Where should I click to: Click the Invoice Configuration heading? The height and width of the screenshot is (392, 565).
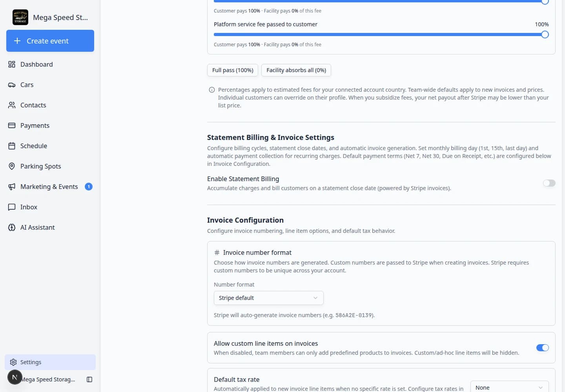pos(245,220)
